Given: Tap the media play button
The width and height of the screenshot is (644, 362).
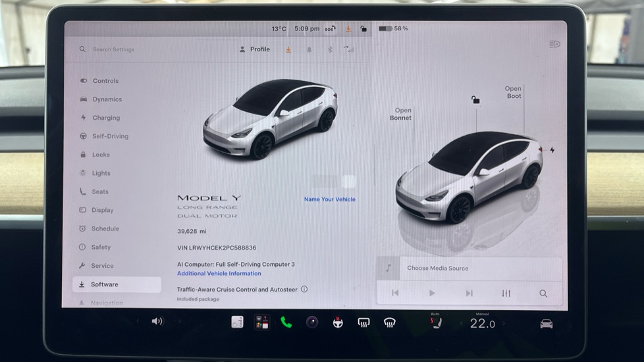Looking at the screenshot, I should [432, 293].
